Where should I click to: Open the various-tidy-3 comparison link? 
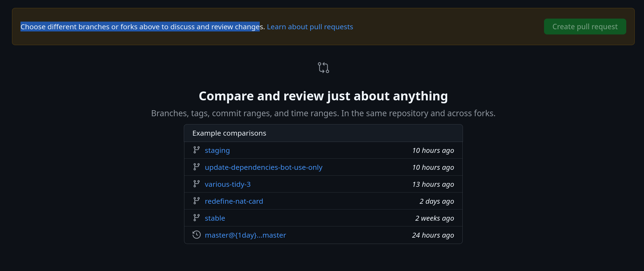click(228, 184)
